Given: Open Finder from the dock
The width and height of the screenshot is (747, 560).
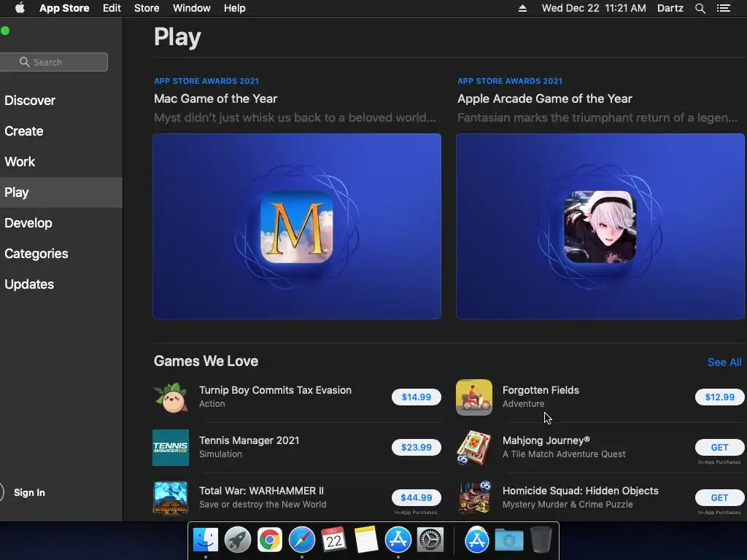Looking at the screenshot, I should [205, 540].
